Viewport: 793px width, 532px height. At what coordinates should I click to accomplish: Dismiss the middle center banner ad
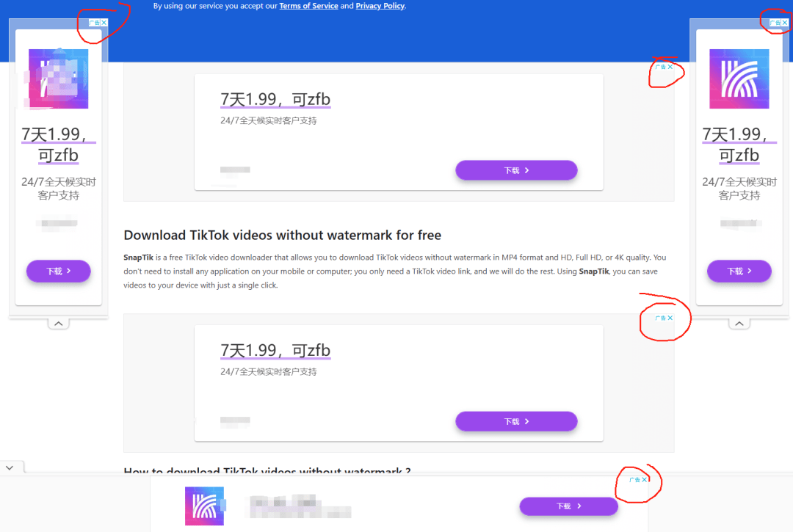(670, 318)
